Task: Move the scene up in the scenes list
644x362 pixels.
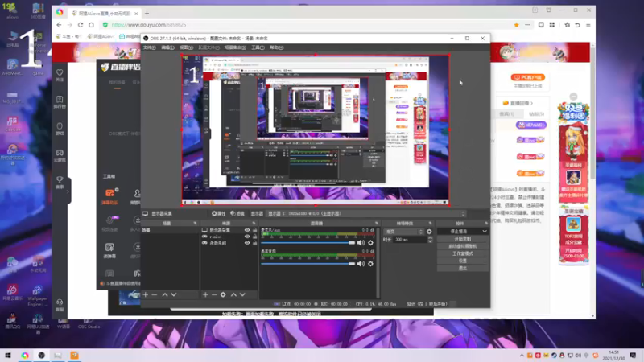Action: (165, 294)
